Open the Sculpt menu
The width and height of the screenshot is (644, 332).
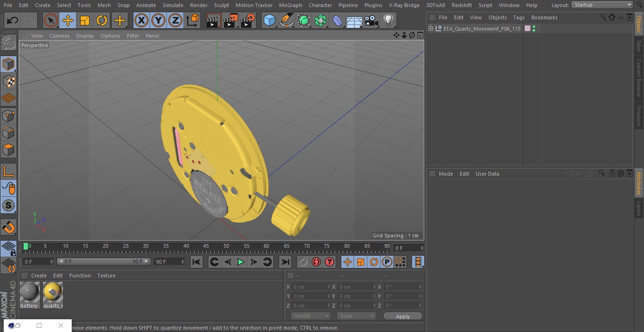221,5
